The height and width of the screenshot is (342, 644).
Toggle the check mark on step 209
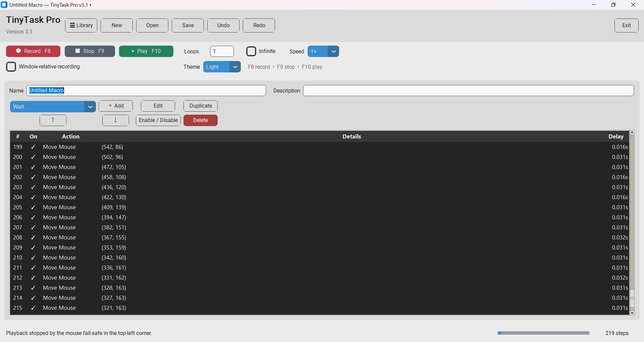coord(33,247)
